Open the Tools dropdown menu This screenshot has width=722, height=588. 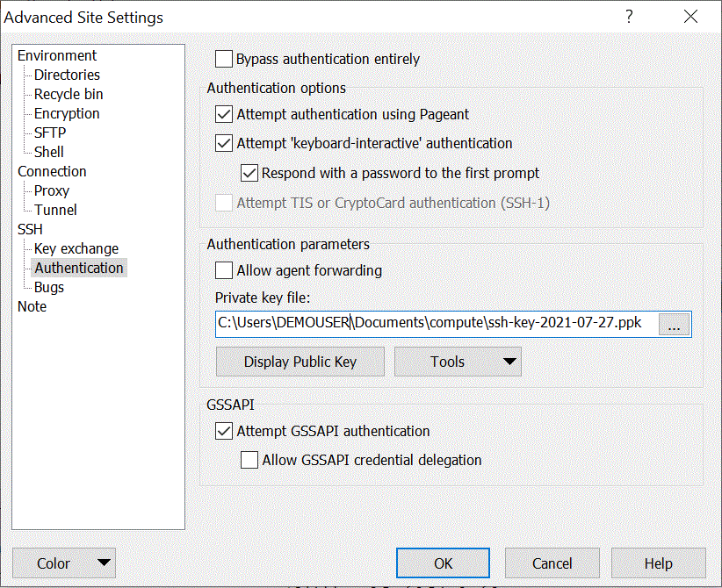458,361
